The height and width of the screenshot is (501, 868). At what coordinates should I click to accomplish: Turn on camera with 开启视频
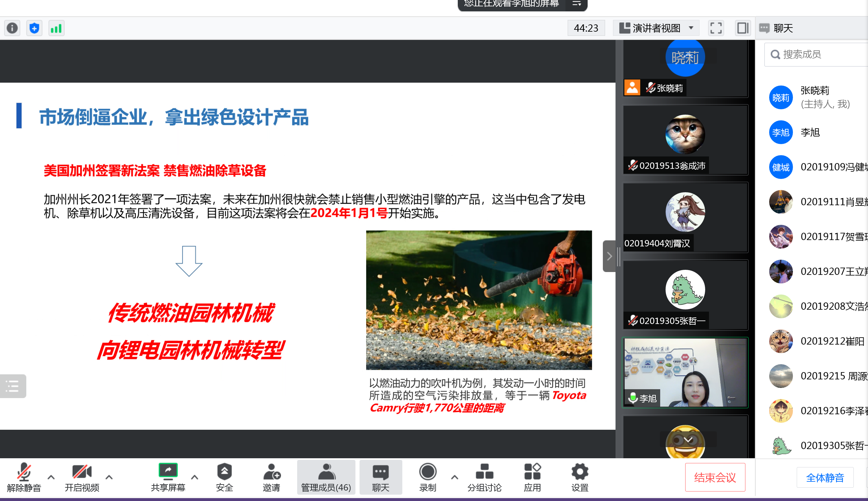82,477
